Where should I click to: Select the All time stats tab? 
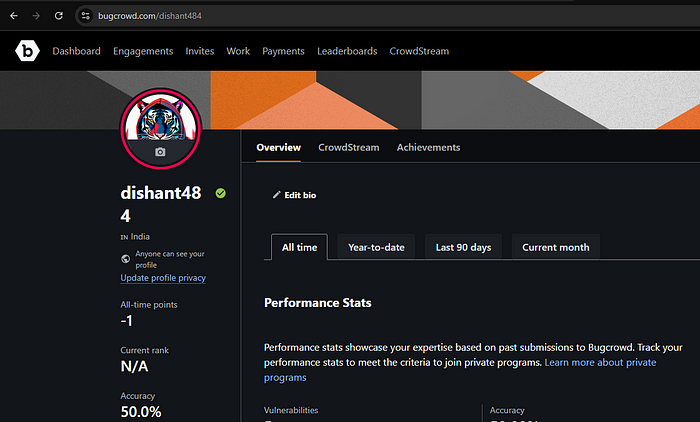coord(299,247)
